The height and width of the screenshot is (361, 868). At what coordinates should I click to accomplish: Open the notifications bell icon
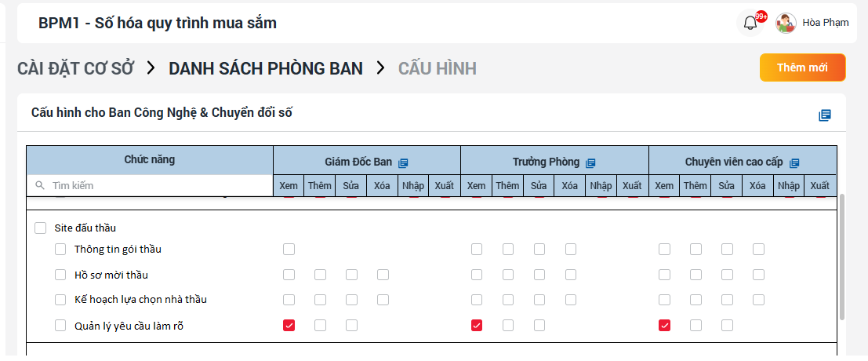click(750, 23)
